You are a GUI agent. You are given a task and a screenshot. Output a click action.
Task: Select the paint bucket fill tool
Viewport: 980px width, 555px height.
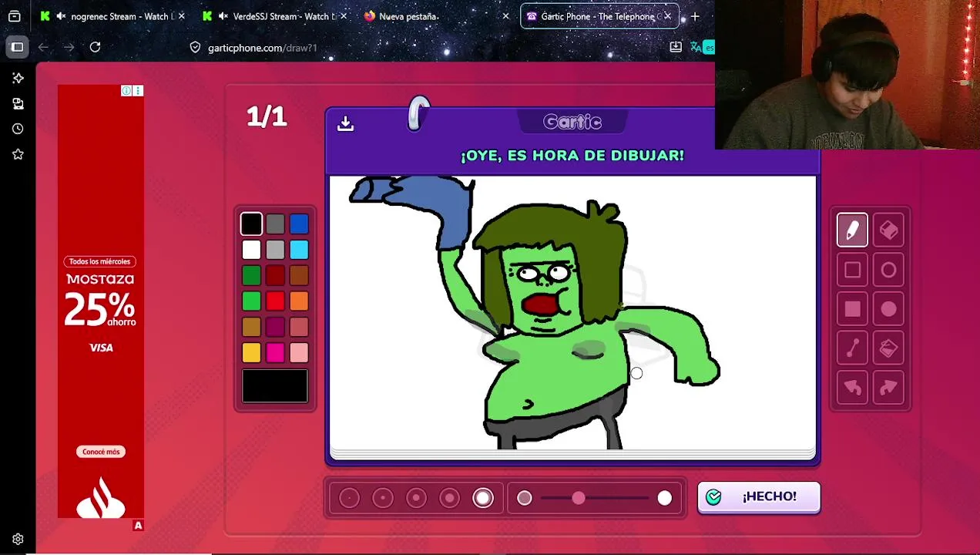click(888, 348)
